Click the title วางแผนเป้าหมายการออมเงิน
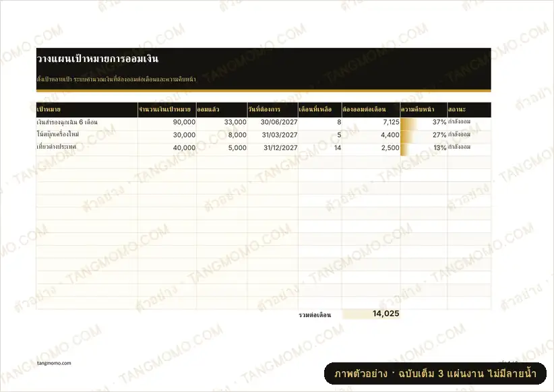The image size is (554, 392). point(98,59)
